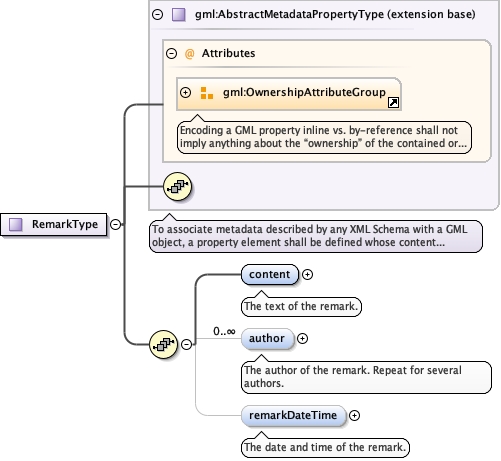Viewport: 501px width, 461px height.
Task: Select the remarkDateTime element node
Action: point(293,415)
